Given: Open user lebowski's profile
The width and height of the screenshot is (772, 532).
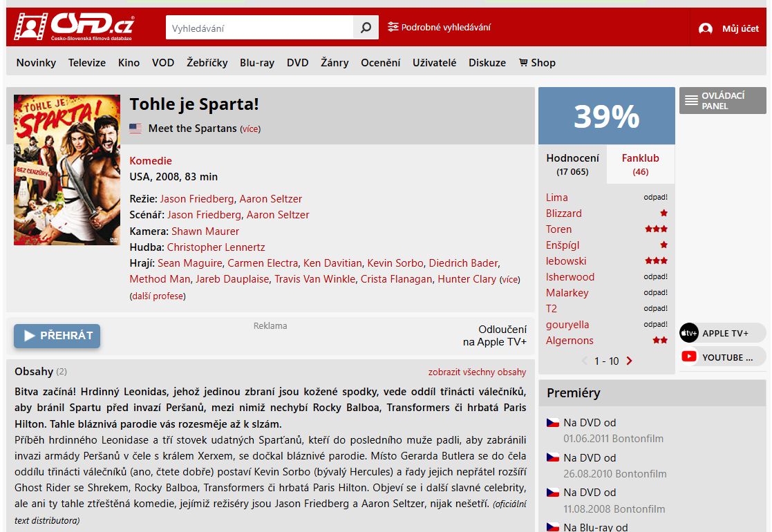Looking at the screenshot, I should [566, 261].
